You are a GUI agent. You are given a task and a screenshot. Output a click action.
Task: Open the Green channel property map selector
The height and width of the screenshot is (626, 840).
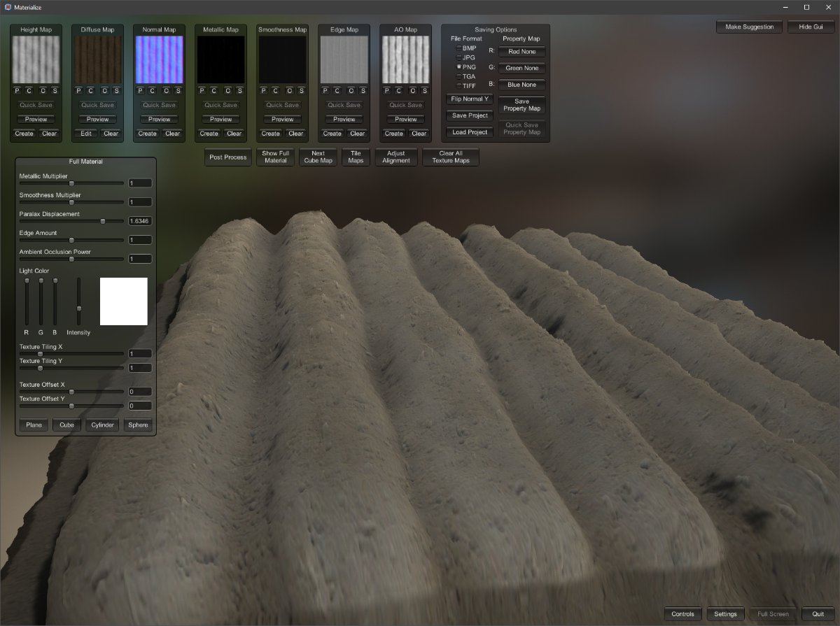[x=521, y=69]
